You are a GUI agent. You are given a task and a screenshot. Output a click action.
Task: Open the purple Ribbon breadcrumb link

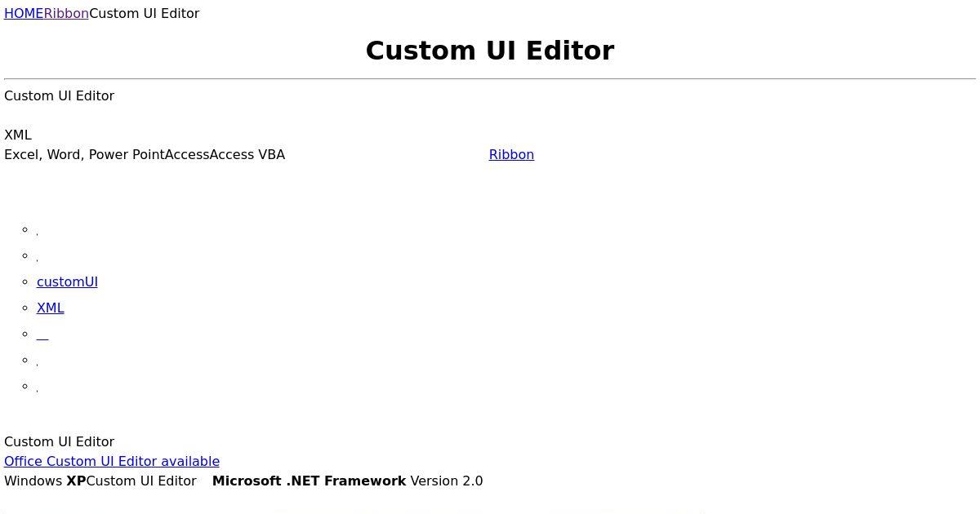(66, 13)
